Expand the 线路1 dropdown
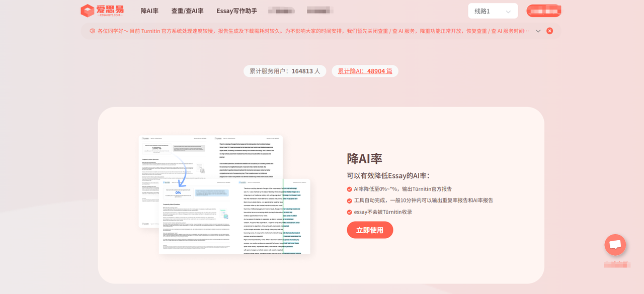Image resolution: width=644 pixels, height=294 pixels. 493,11
